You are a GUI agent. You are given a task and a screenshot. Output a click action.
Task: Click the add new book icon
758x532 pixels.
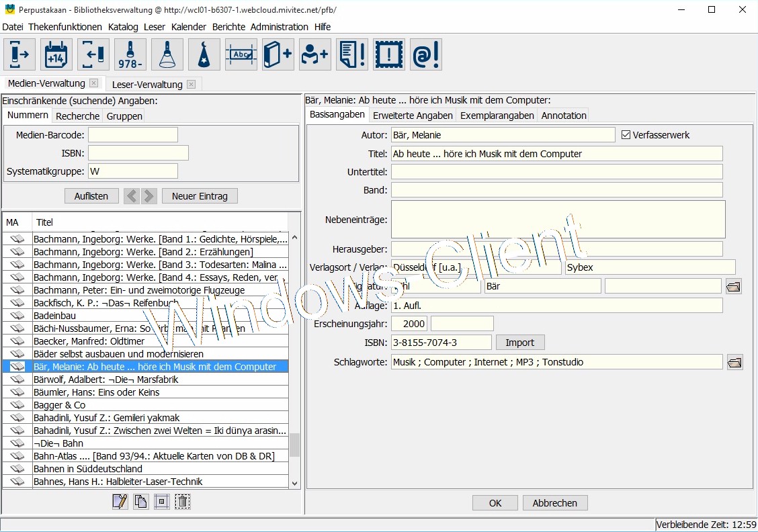click(x=278, y=54)
